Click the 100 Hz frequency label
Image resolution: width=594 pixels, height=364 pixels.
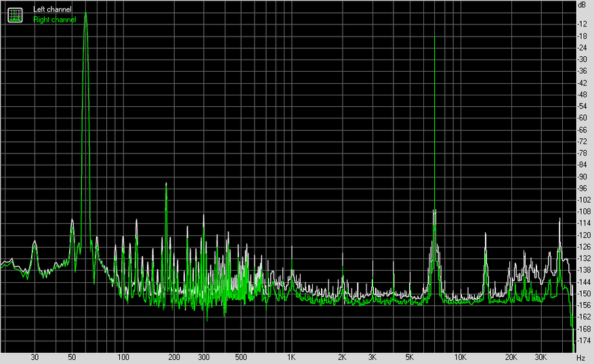pyautogui.click(x=123, y=357)
